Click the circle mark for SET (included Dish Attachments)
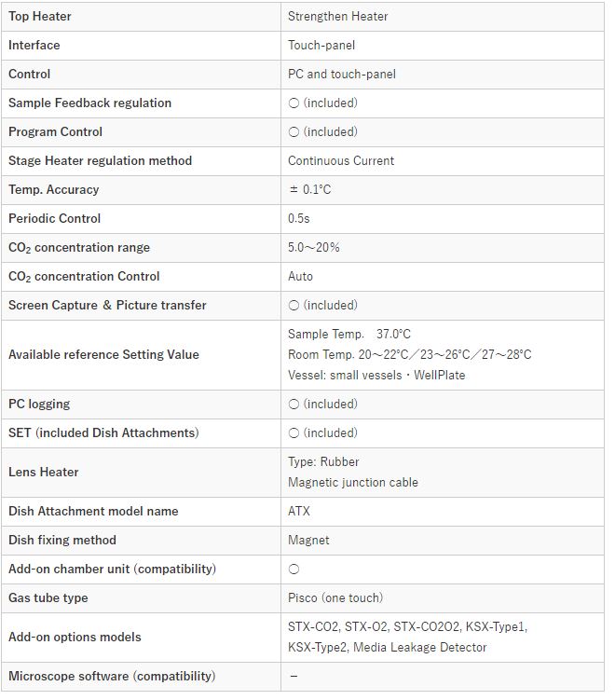The width and height of the screenshot is (615, 700). click(294, 432)
